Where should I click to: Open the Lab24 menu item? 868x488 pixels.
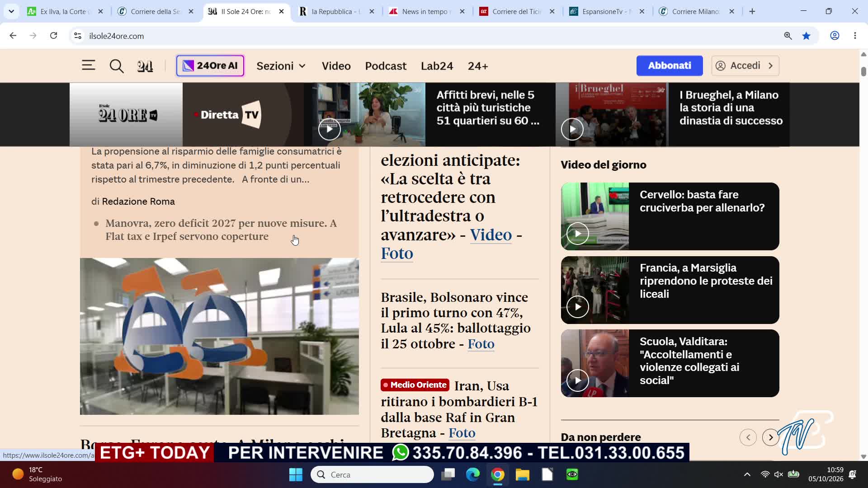[437, 66]
